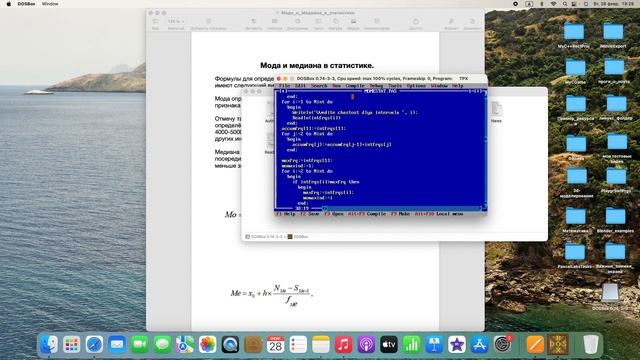640x360 pixels.
Task: Click DOSBox 0.74-3-3 in Finder path bar
Action: pyautogui.click(x=264, y=237)
